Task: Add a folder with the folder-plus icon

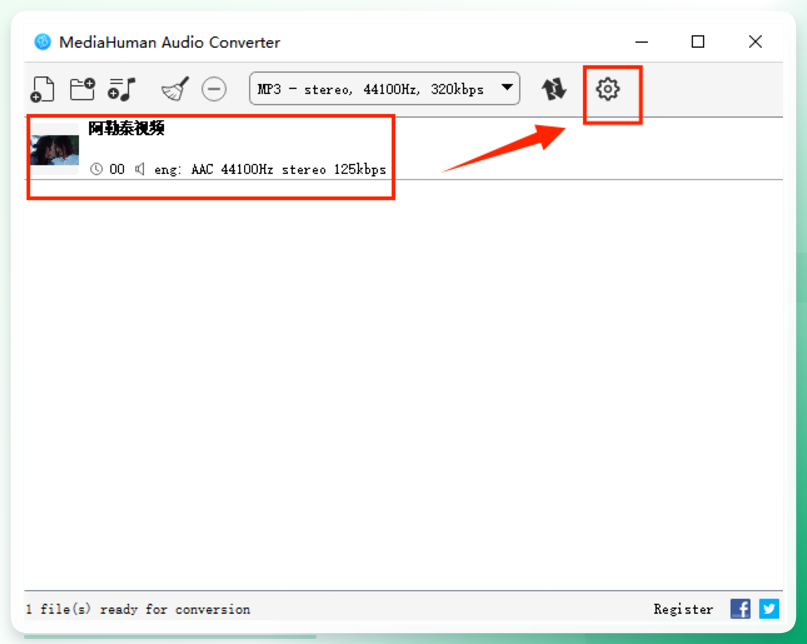Action: tap(82, 89)
